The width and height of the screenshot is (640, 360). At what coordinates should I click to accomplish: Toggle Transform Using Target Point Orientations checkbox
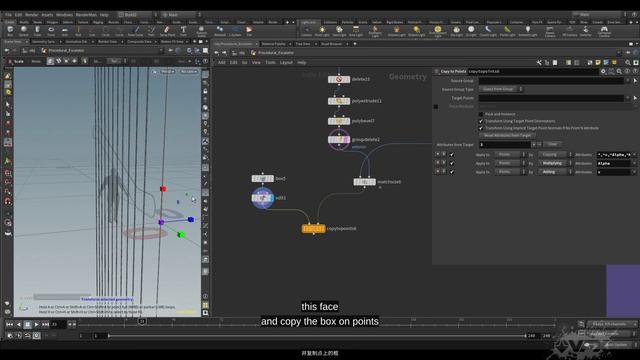pyautogui.click(x=481, y=121)
